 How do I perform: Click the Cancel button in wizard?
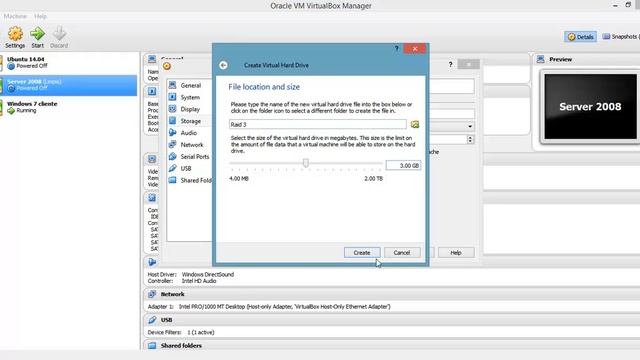(402, 253)
